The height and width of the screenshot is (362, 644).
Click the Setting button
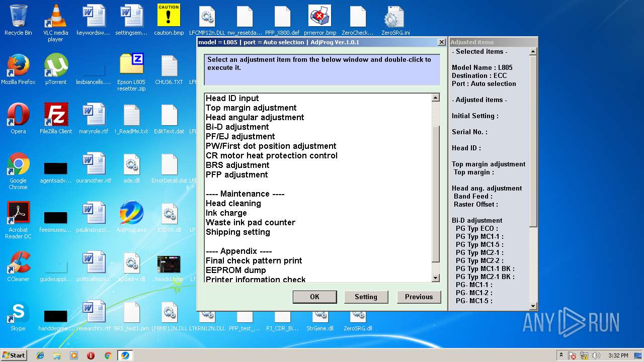[x=366, y=297]
